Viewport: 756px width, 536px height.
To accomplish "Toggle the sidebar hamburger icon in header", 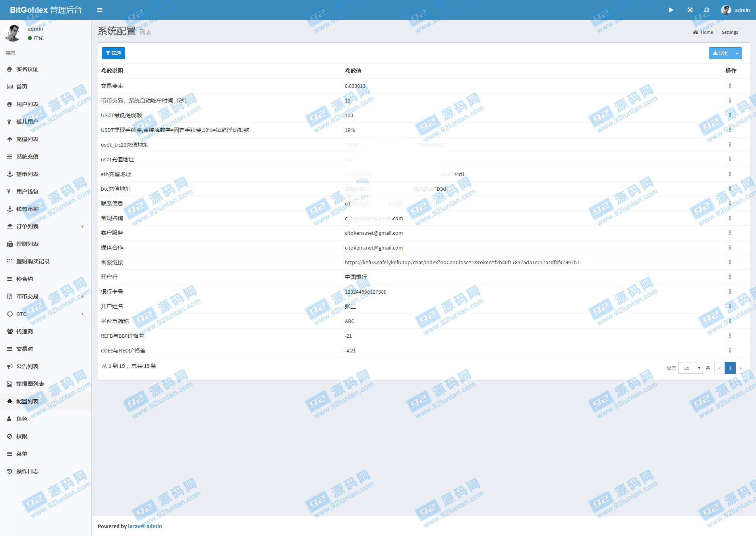I will point(100,10).
